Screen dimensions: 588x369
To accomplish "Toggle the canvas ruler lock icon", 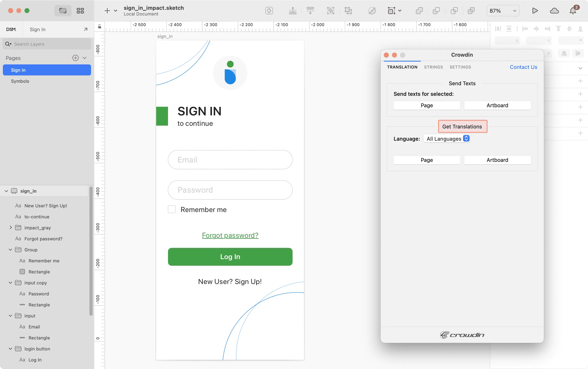I will pos(99,27).
